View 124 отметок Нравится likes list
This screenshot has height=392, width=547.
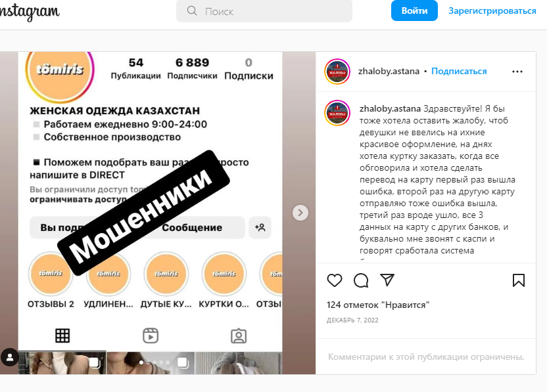378,305
